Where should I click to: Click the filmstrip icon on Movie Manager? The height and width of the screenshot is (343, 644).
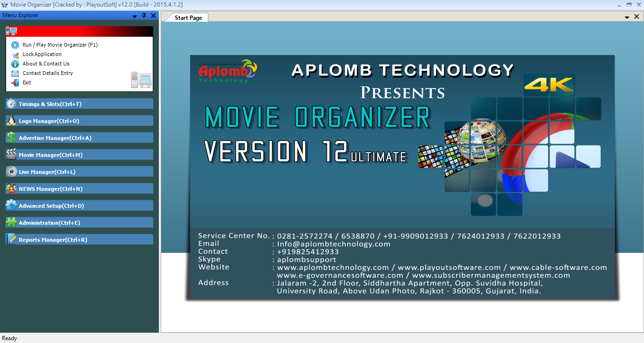coord(11,155)
